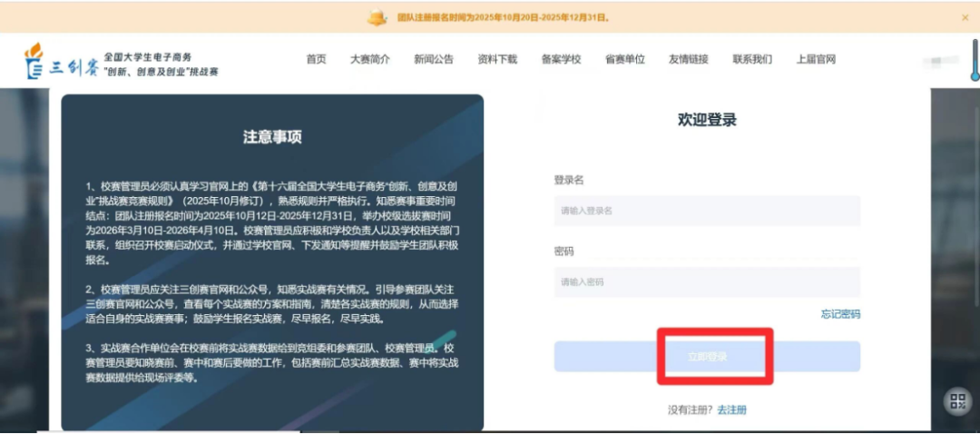Open the QR code icon
Viewport: 980px width, 434px height.
[x=958, y=401]
